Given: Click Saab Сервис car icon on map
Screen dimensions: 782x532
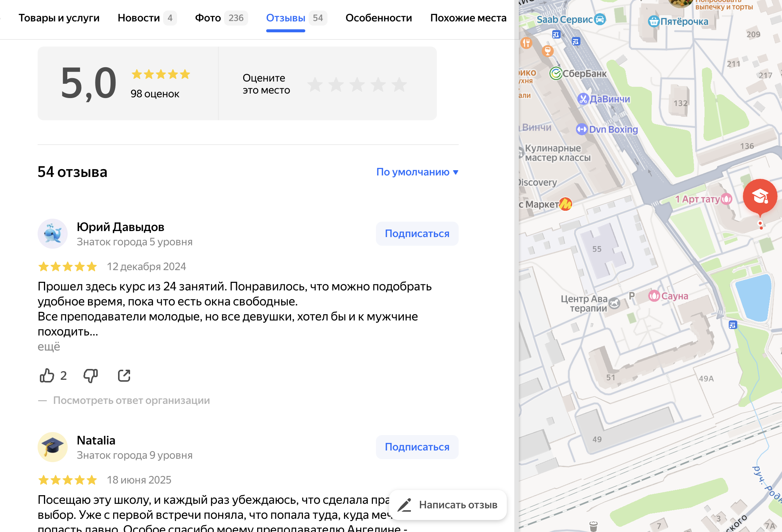Looking at the screenshot, I should coord(600,19).
